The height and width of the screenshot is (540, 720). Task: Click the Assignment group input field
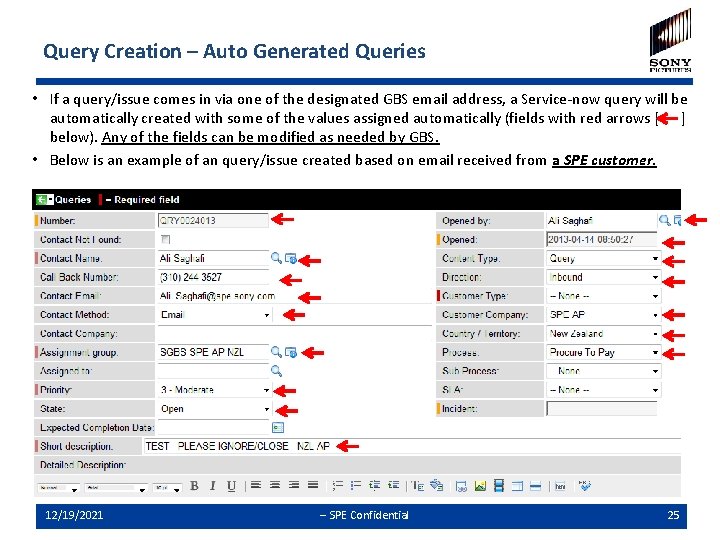[213, 352]
